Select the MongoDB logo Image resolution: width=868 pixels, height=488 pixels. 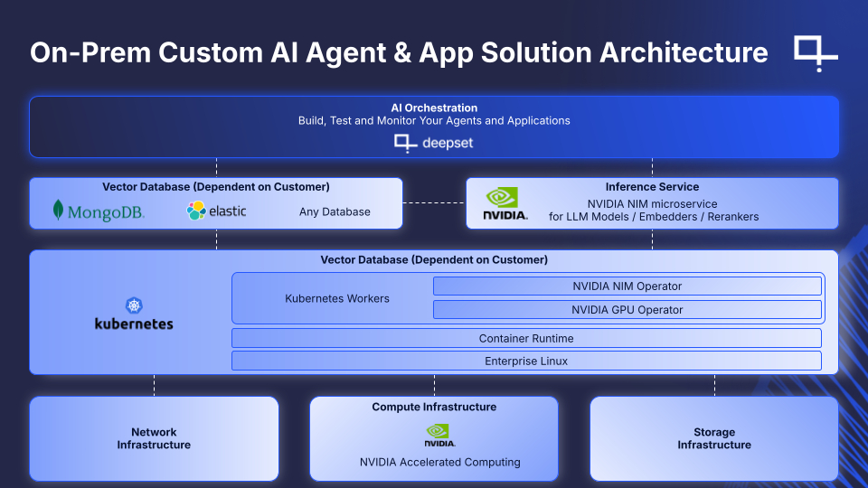(99, 211)
